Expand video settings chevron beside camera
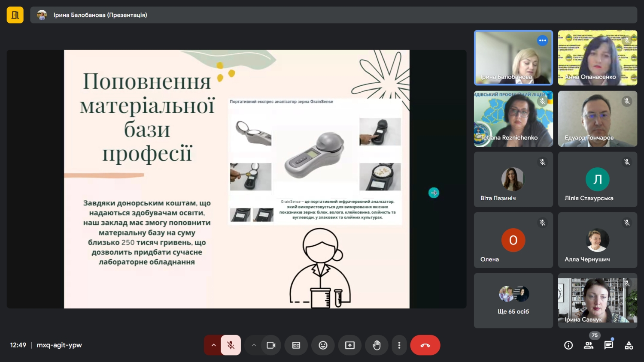Viewport: 644px width, 362px height. click(x=254, y=345)
